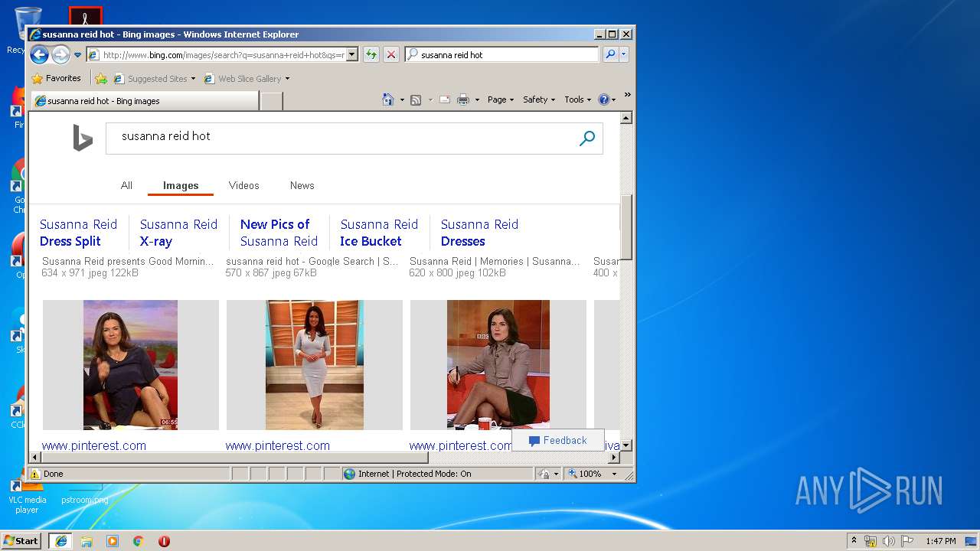Click the Read Mail envelope icon
This screenshot has height=551, width=980.
(444, 99)
